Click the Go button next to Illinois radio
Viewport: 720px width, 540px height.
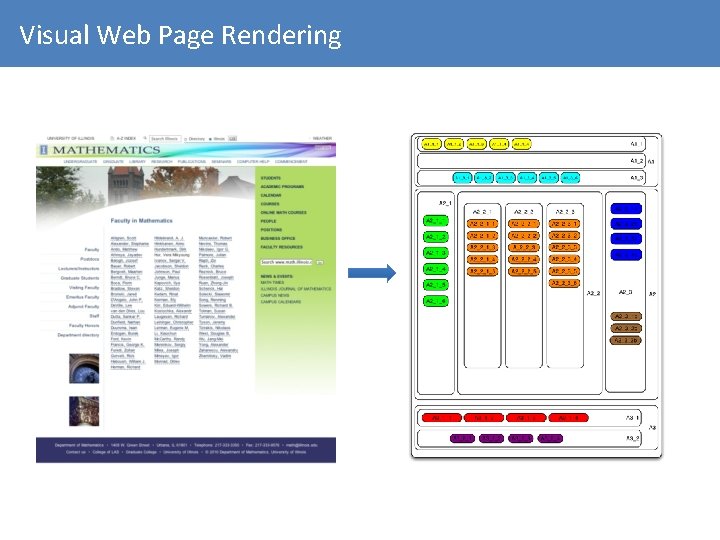(x=232, y=138)
